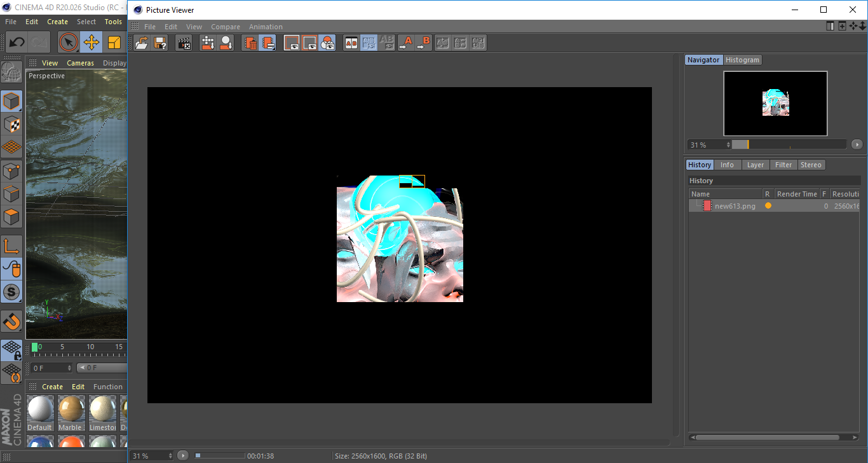Select the Info tab
This screenshot has width=868, height=463.
pos(727,165)
